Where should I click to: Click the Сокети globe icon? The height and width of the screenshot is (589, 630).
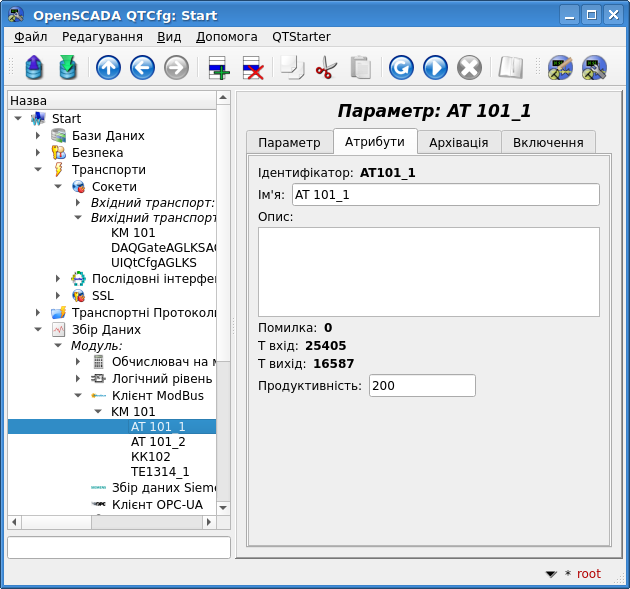pyautogui.click(x=78, y=186)
